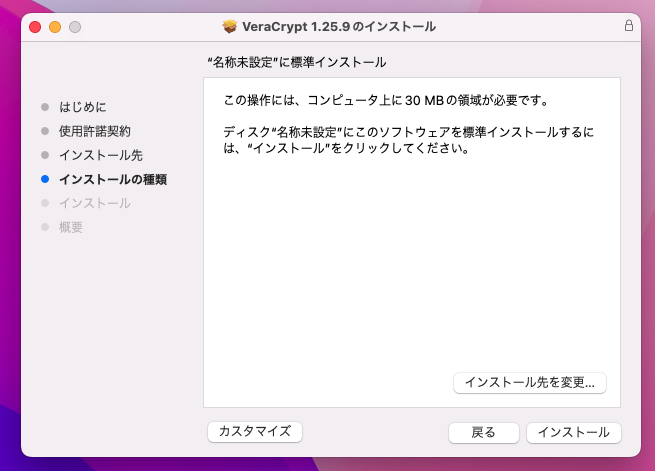Start installation with the bottom-right インストール button
The width and height of the screenshot is (655, 471).
point(573,432)
